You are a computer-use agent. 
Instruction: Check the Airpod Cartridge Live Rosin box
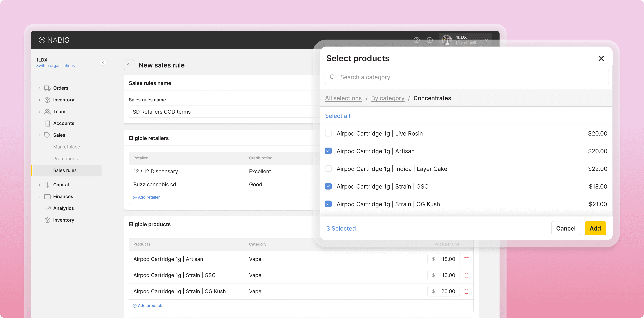[x=328, y=133]
